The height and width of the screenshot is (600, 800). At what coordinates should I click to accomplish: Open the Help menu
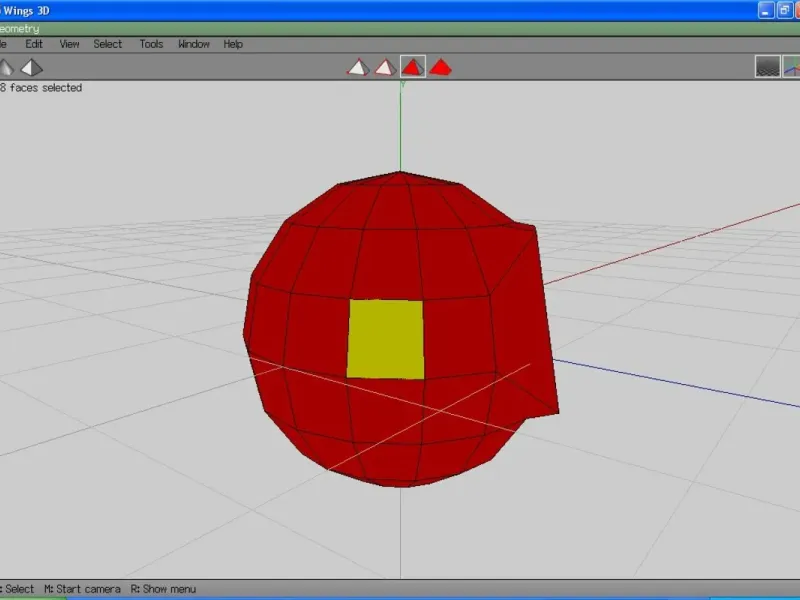tap(233, 44)
